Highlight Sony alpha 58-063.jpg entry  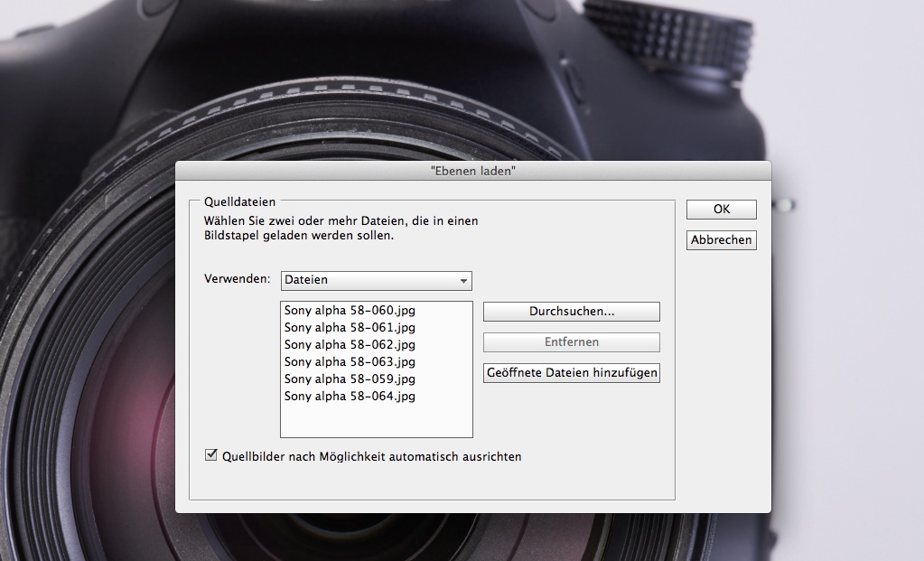[x=350, y=362]
